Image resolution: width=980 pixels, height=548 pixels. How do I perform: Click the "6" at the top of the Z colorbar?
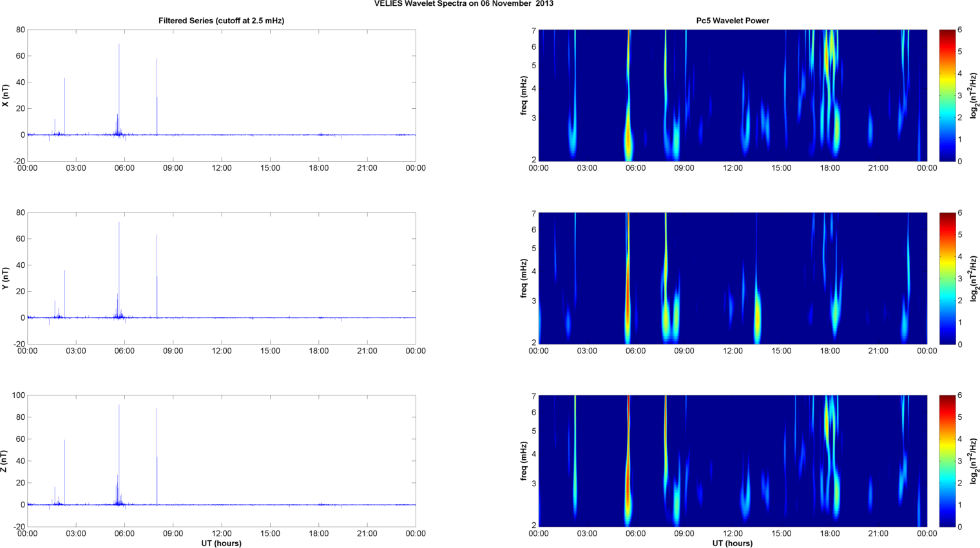coord(960,395)
